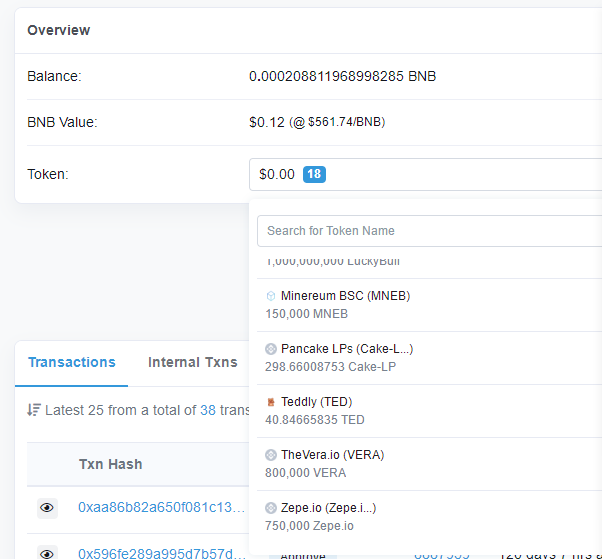The height and width of the screenshot is (559, 602).
Task: Open the 38 total transactions link
Action: 208,410
